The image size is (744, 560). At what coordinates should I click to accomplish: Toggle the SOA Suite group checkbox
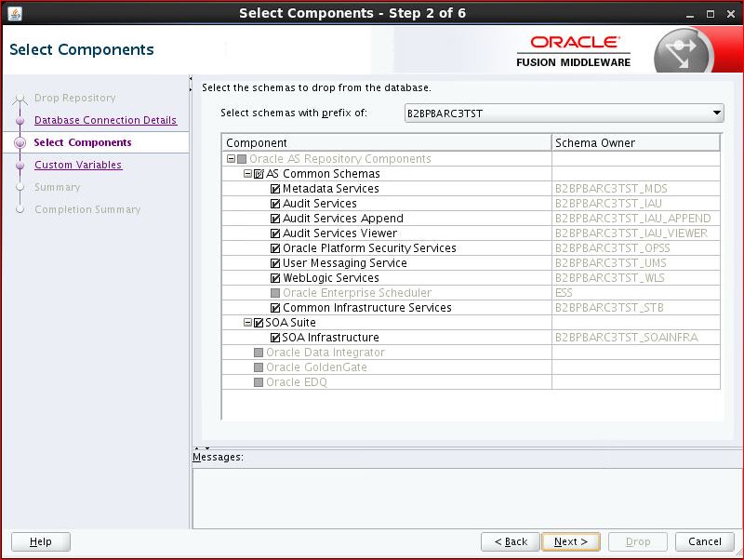259,323
